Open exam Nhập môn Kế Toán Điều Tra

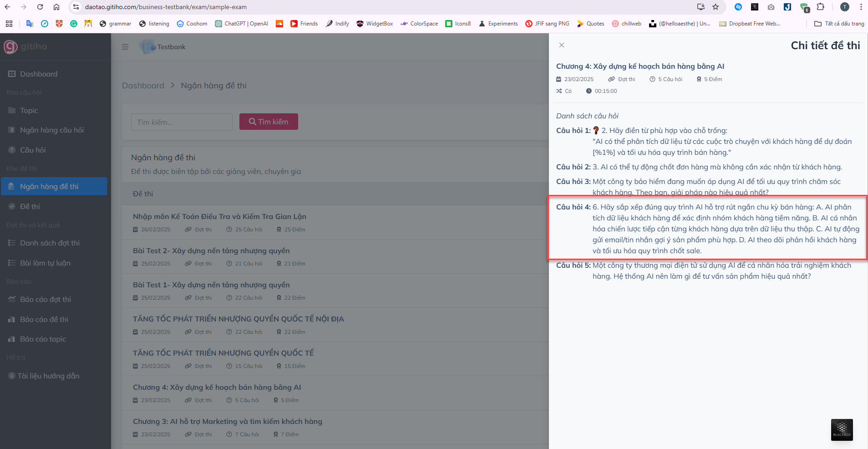coord(219,216)
